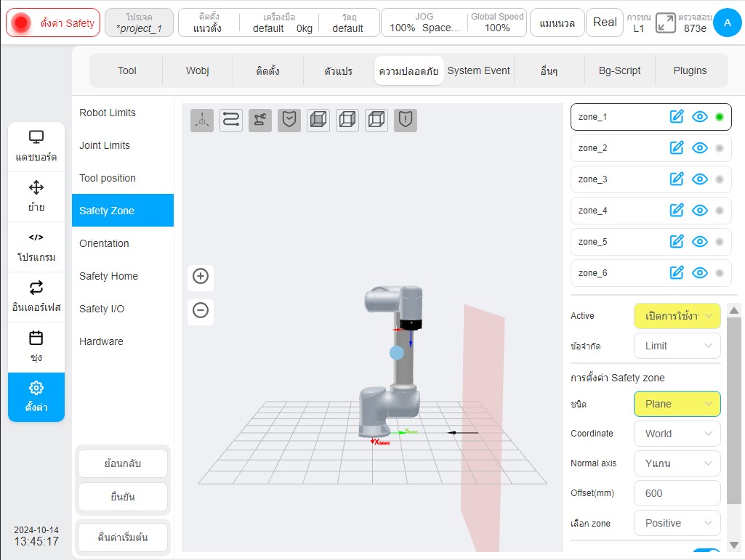Open the Positive zone selection dropdown
Screen dimensions: 745x560
(677, 523)
